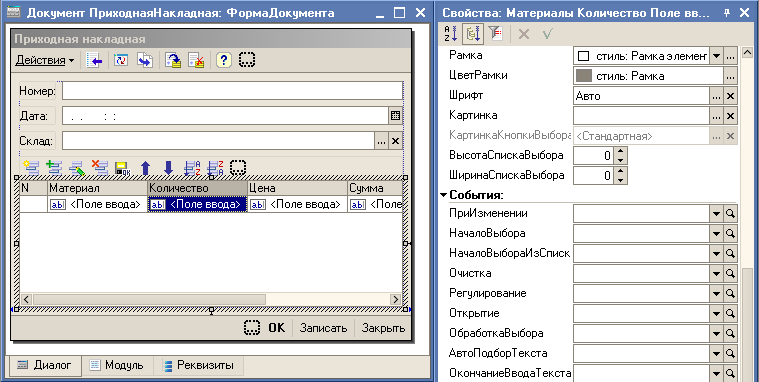Click the ellipsis button next to ЦветРамки
This screenshot has width=759, height=382.
[730, 76]
